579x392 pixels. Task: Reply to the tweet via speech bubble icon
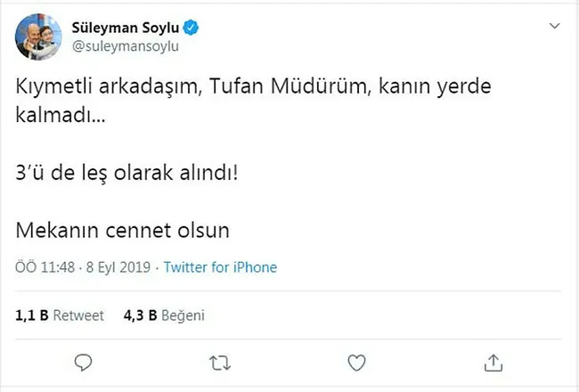(x=83, y=363)
